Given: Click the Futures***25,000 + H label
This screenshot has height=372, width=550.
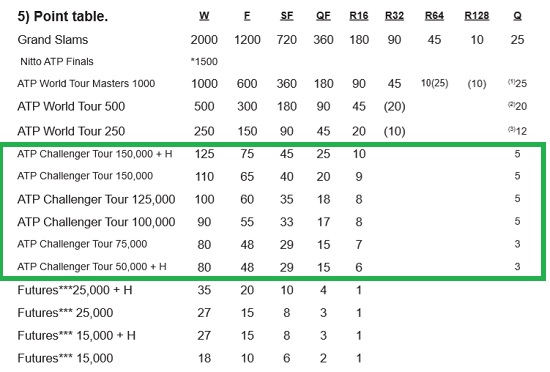Looking at the screenshot, I should (75, 290).
